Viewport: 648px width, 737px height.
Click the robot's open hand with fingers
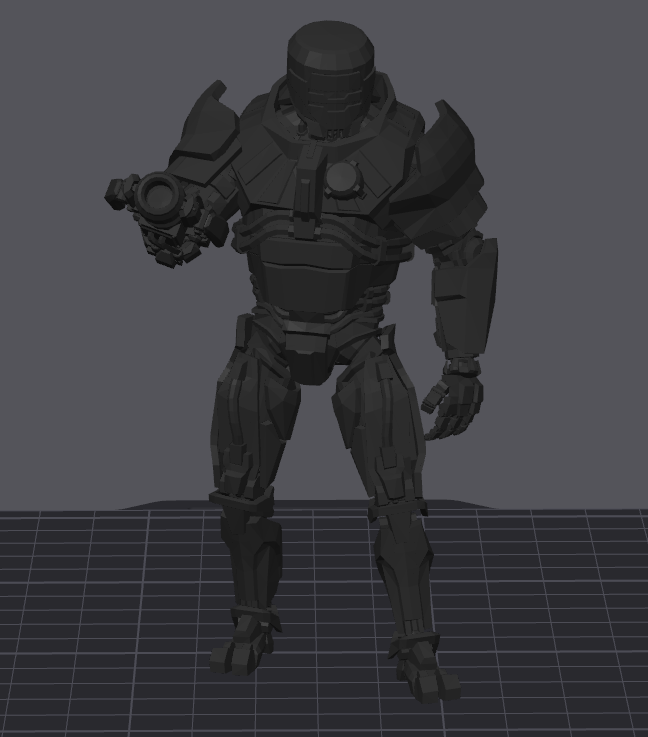[453, 406]
